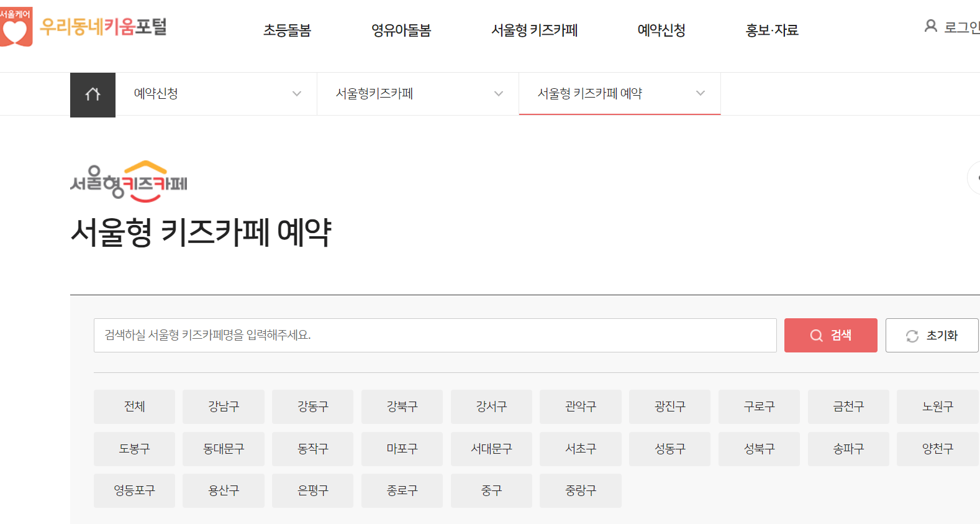Filter by 강동구
This screenshot has height=524, width=980.
312,407
